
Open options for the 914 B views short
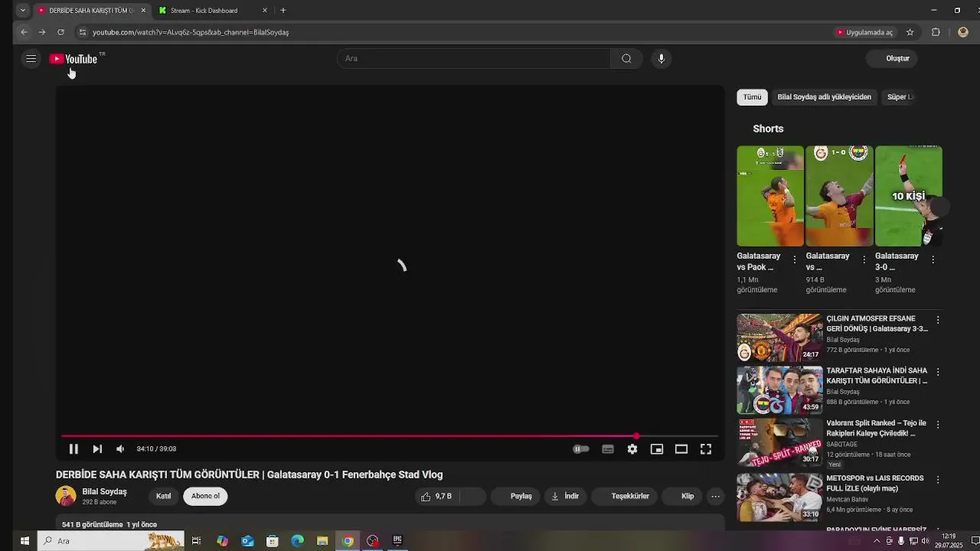pos(864,260)
